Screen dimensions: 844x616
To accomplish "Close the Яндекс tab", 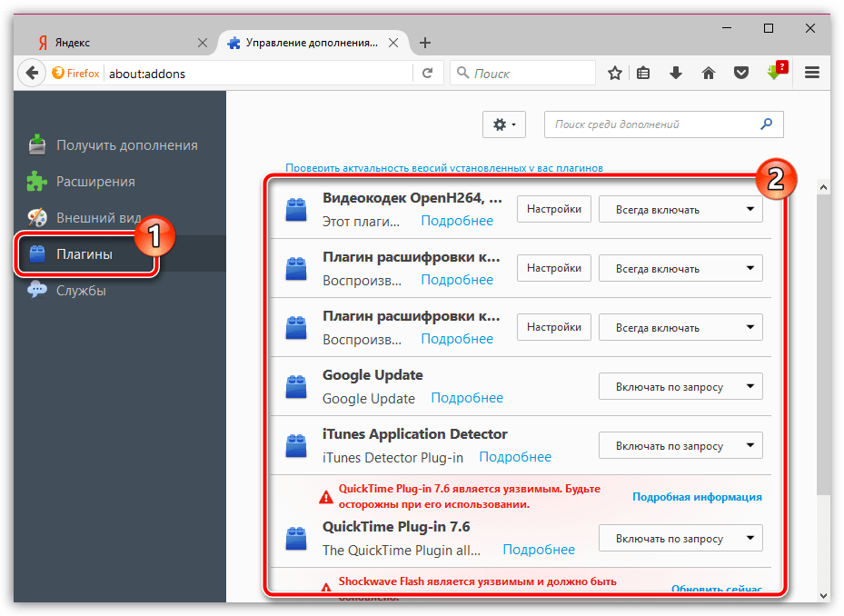I will click(x=203, y=43).
